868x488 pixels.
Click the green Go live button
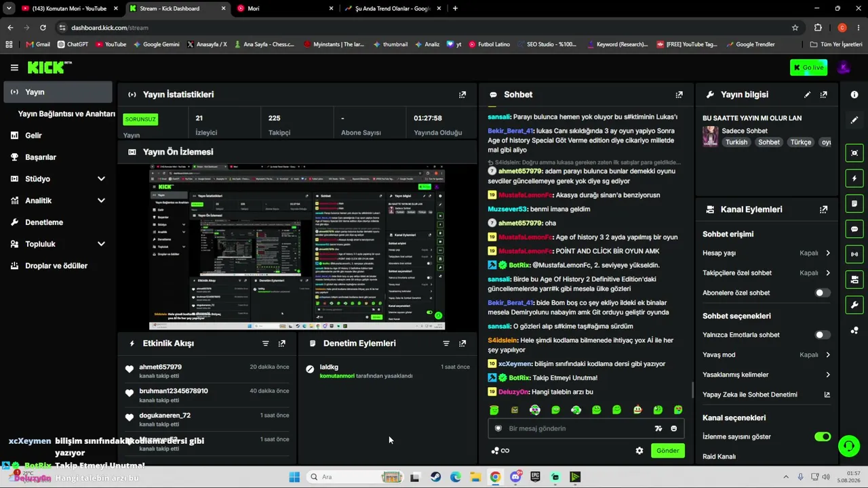(x=808, y=68)
